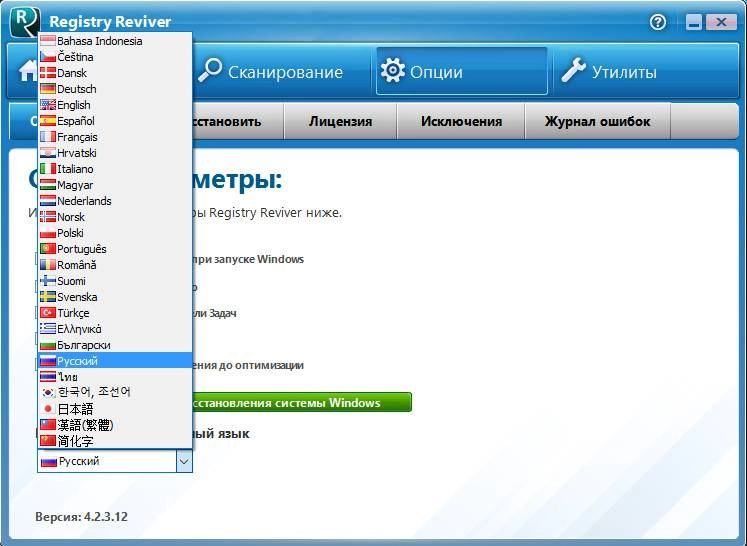Select highlighted Русский entry in list
Screen dimensions: 747x546
coord(115,361)
